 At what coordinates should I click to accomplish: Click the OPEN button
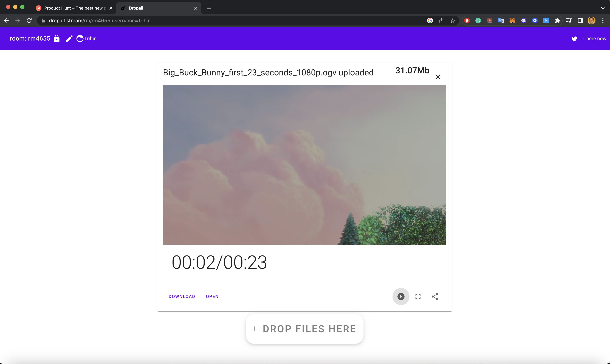click(x=212, y=296)
